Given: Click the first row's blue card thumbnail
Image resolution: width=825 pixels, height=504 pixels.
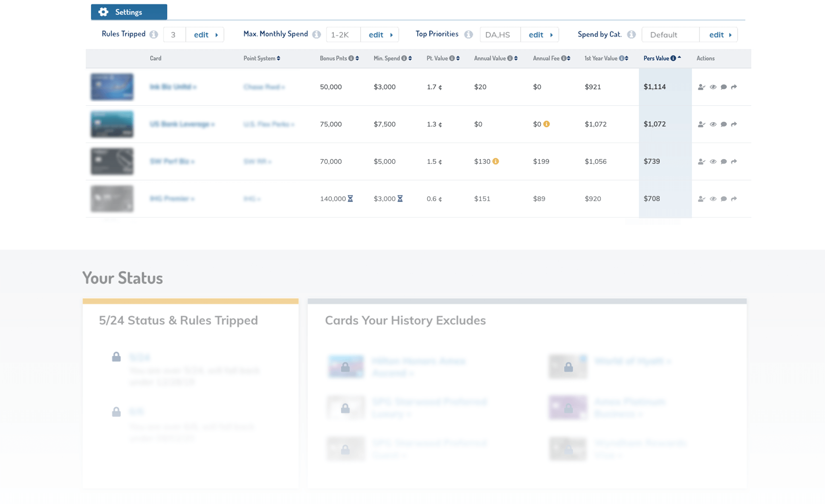Looking at the screenshot, I should [112, 87].
